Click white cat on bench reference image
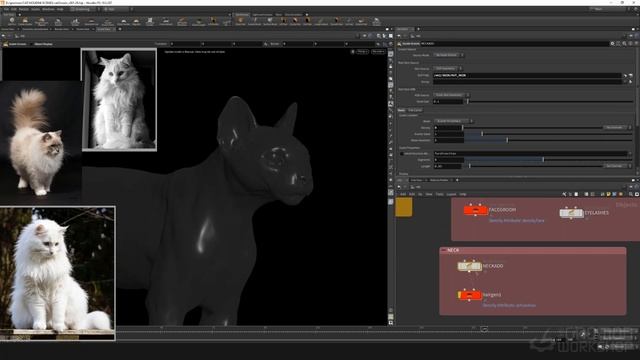The width and height of the screenshot is (640, 360). click(x=58, y=273)
